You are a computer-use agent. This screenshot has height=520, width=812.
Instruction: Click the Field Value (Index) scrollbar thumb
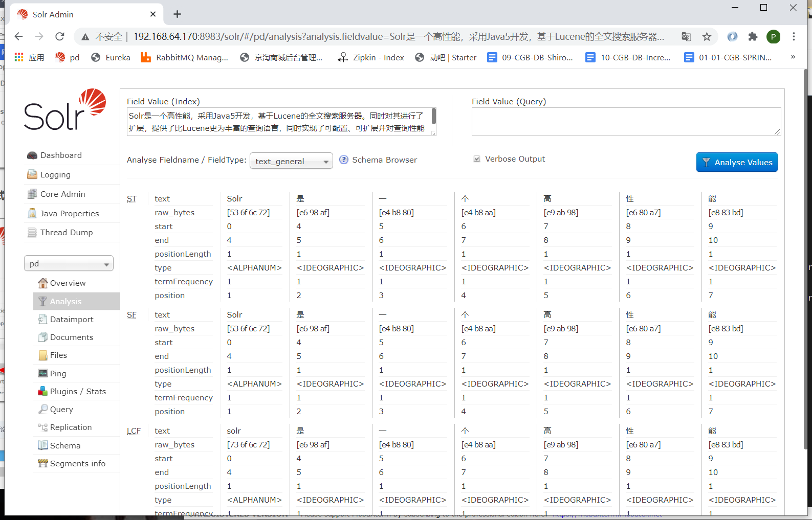point(434,116)
